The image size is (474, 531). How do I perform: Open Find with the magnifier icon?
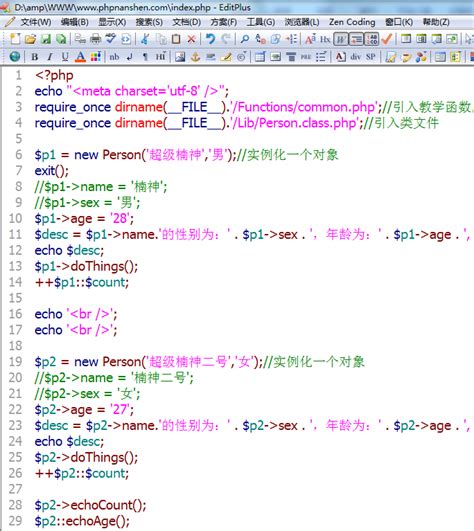pos(244,39)
